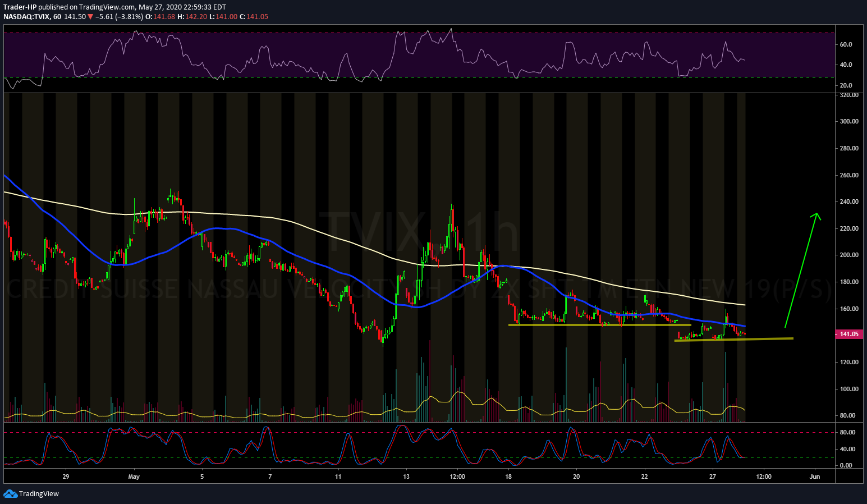867x504 pixels.
Task: Click the 220.00 price axis label
Action: (849, 228)
